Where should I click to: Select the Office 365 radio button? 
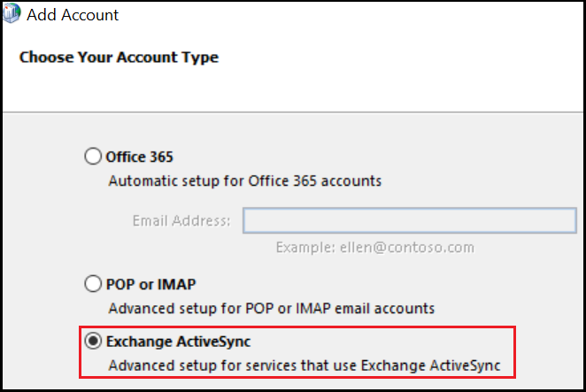coord(93,157)
